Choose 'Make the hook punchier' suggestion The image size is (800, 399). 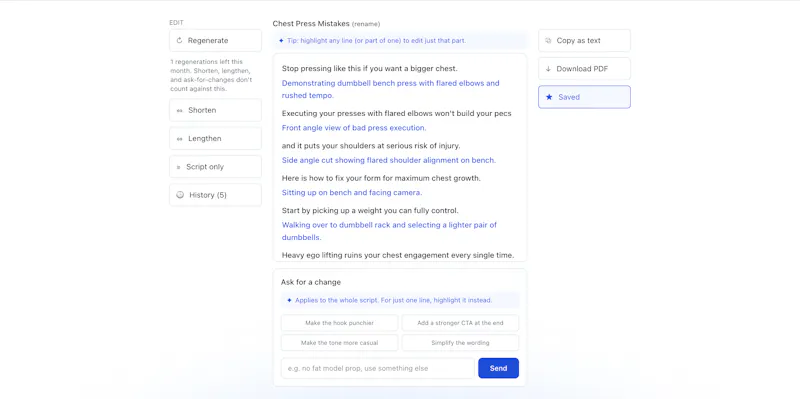coord(339,323)
